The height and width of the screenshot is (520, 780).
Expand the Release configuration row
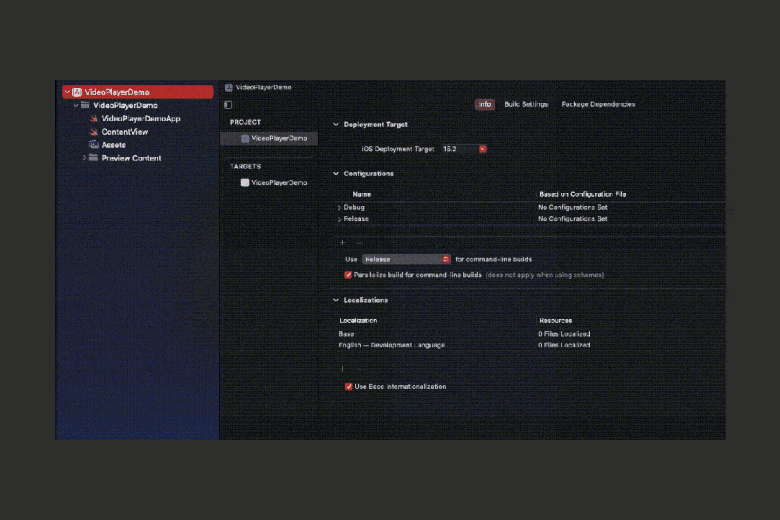tap(339, 219)
